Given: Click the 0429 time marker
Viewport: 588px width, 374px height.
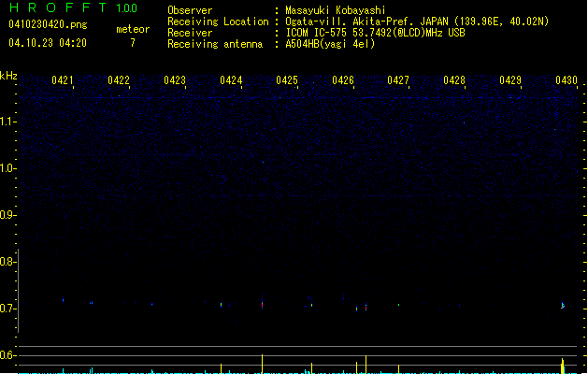Looking at the screenshot, I should [510, 80].
